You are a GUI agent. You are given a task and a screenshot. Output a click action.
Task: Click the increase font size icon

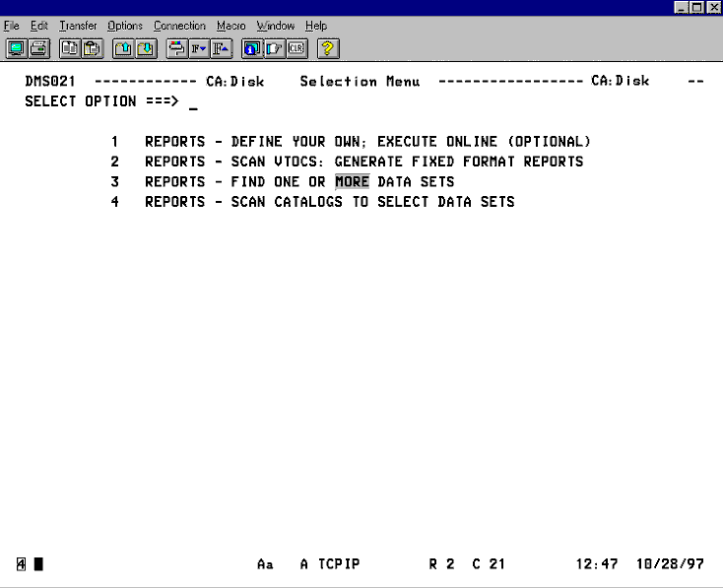(222, 48)
